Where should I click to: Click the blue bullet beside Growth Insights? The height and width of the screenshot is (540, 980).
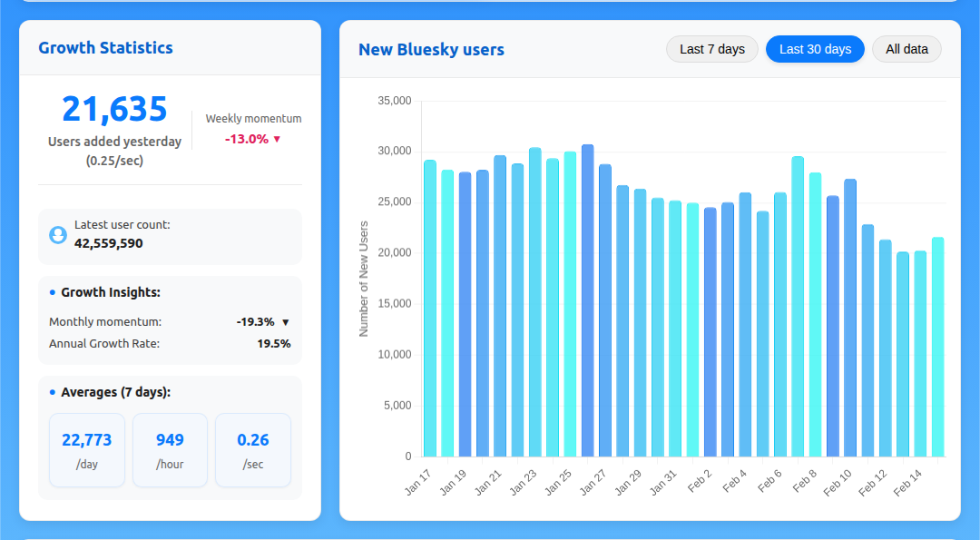(53, 292)
